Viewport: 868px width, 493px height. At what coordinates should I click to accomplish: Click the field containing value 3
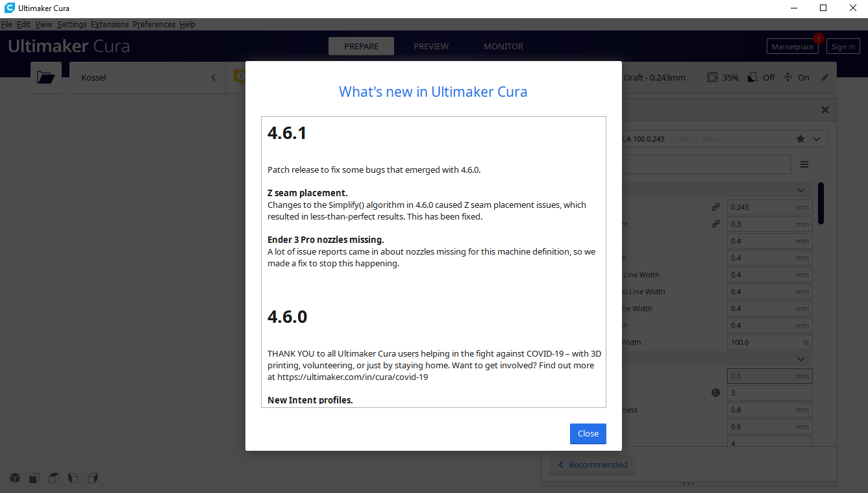point(769,393)
